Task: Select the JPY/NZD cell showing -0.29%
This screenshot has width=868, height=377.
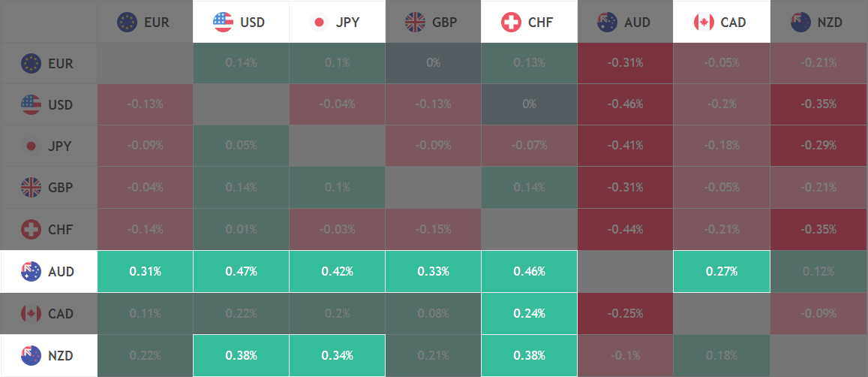Action: (x=818, y=146)
